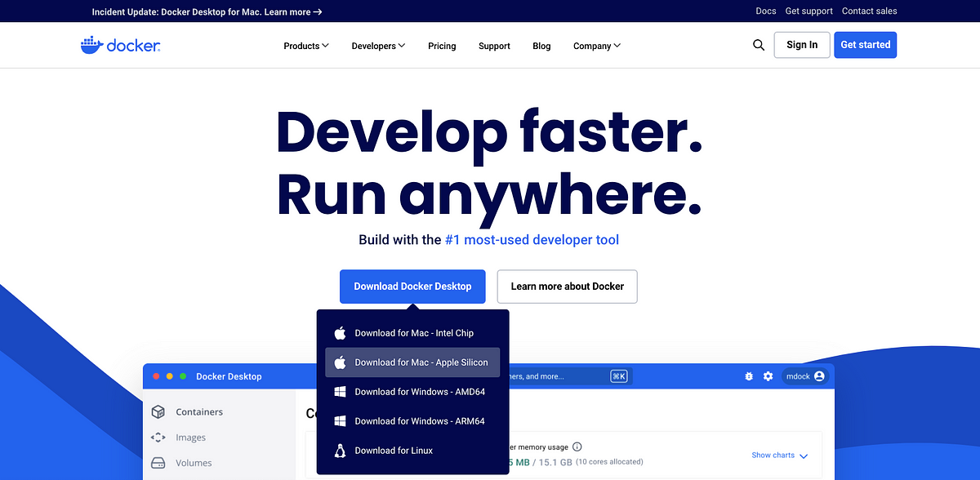Image resolution: width=980 pixels, height=480 pixels.
Task: Click the bug troubleshoot icon in Docker Desktop
Action: tap(749, 376)
